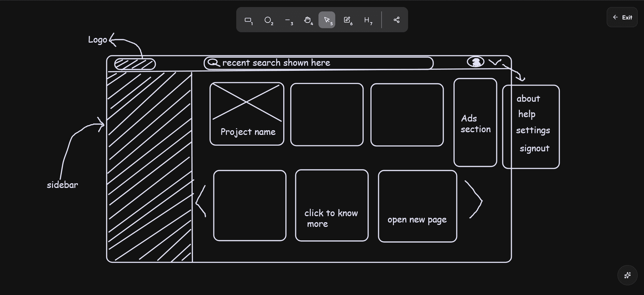Screen dimensions: 644x295
Task: Select the 'Ads section' box
Action: (475, 124)
